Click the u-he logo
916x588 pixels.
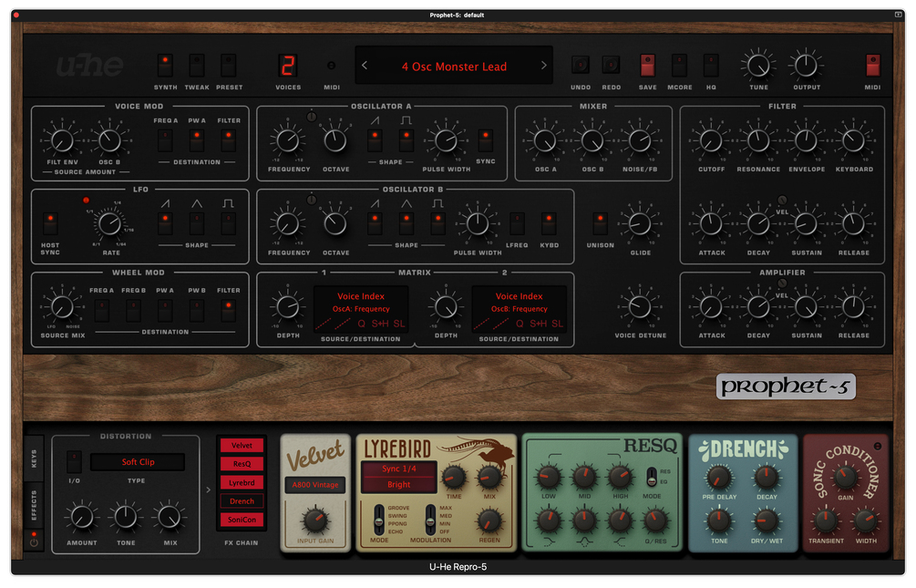90,66
